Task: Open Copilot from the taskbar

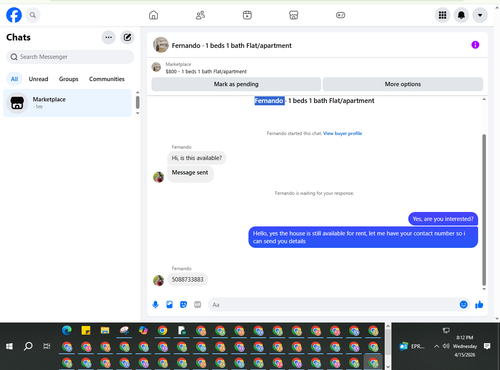Action: [143, 330]
